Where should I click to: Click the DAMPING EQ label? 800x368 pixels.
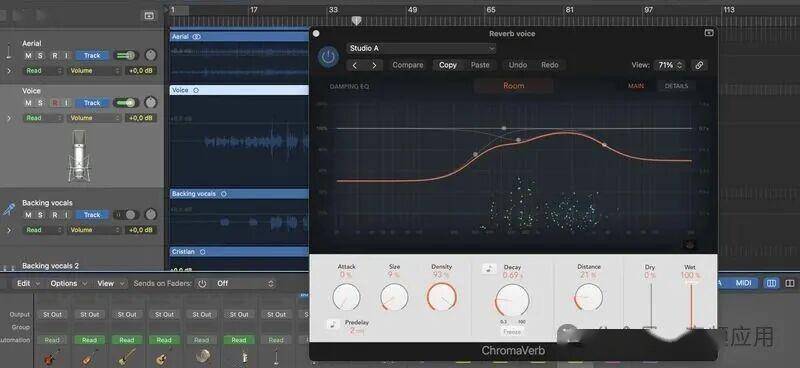click(349, 86)
